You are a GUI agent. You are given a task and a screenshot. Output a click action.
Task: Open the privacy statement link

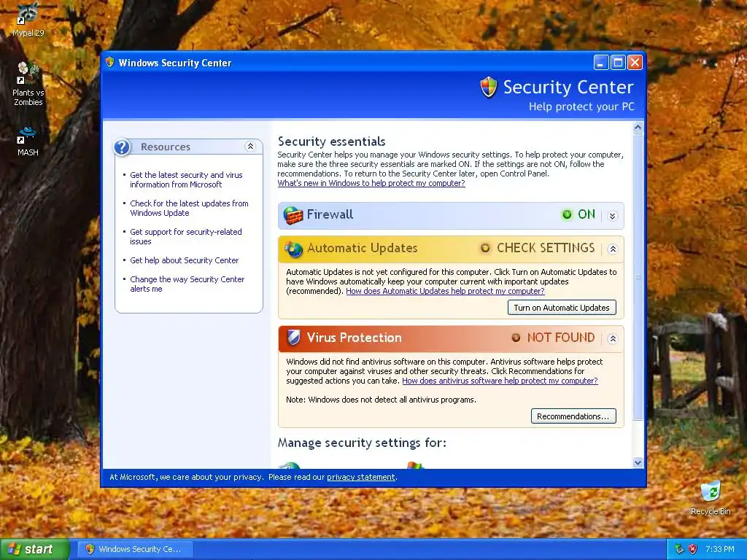(360, 477)
